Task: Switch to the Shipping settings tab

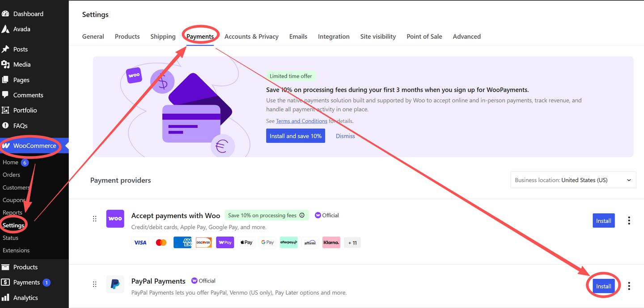Action: (x=163, y=37)
